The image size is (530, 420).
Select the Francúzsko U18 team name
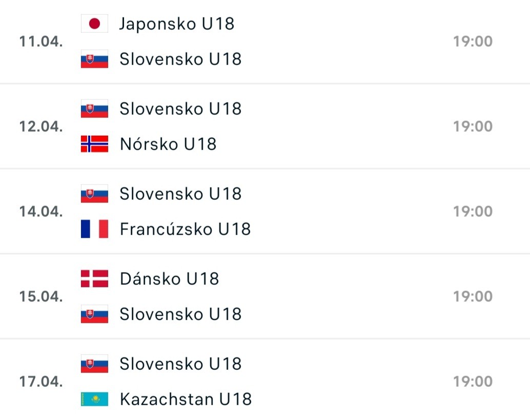(185, 229)
